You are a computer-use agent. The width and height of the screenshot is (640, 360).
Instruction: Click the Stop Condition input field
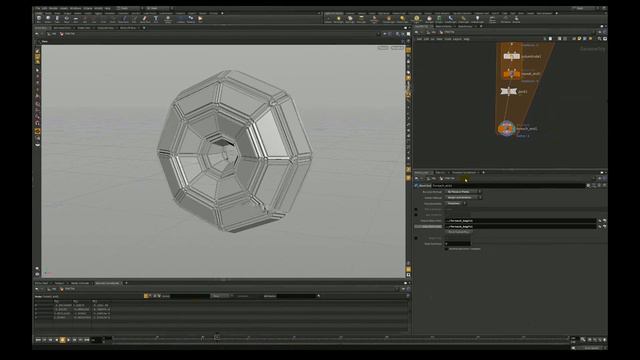coord(458,244)
